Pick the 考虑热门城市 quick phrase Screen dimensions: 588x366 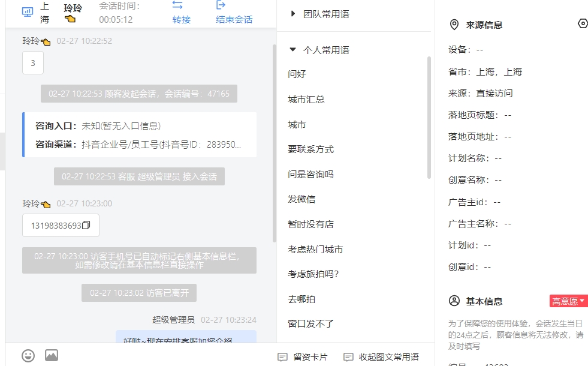pos(315,250)
